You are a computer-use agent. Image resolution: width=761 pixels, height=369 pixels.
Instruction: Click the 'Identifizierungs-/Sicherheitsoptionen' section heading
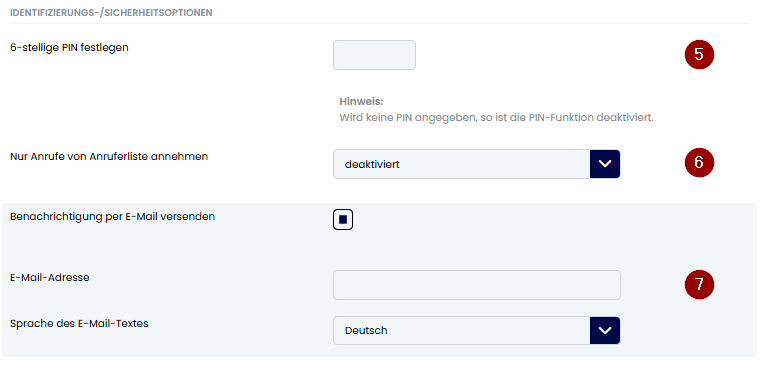coord(111,13)
